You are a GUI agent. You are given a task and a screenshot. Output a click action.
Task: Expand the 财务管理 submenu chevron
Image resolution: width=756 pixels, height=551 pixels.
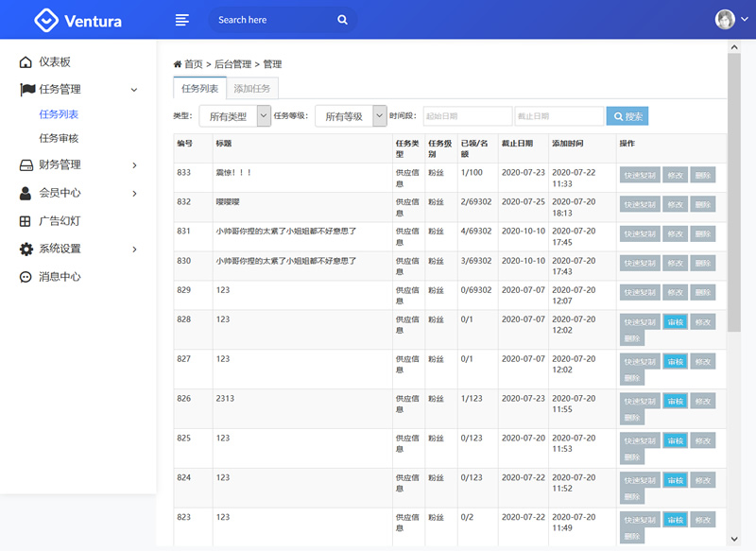(x=134, y=165)
